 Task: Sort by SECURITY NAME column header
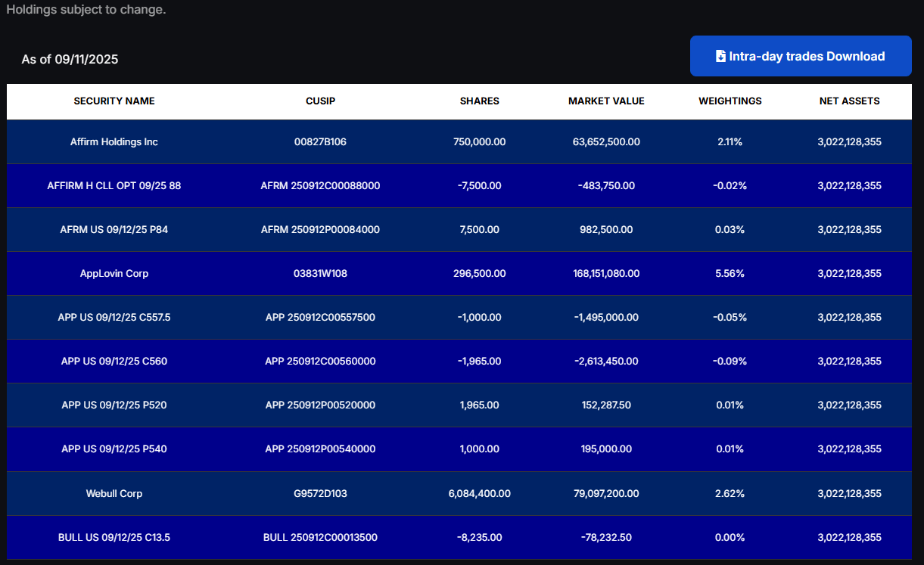pos(114,101)
